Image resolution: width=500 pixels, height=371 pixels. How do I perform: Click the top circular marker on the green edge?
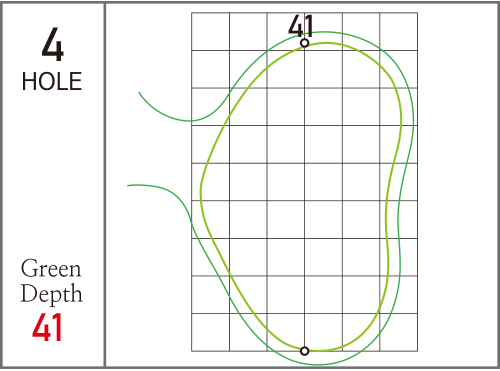click(x=304, y=43)
